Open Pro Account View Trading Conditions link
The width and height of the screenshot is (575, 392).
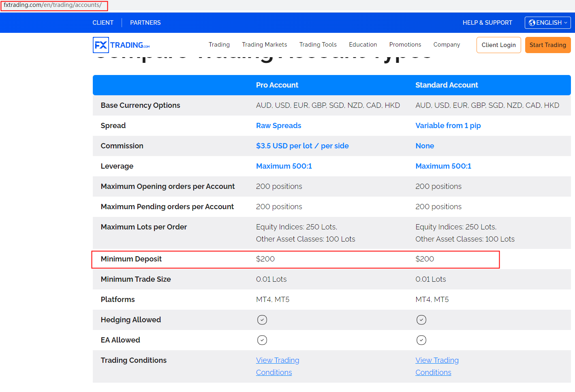click(x=277, y=366)
